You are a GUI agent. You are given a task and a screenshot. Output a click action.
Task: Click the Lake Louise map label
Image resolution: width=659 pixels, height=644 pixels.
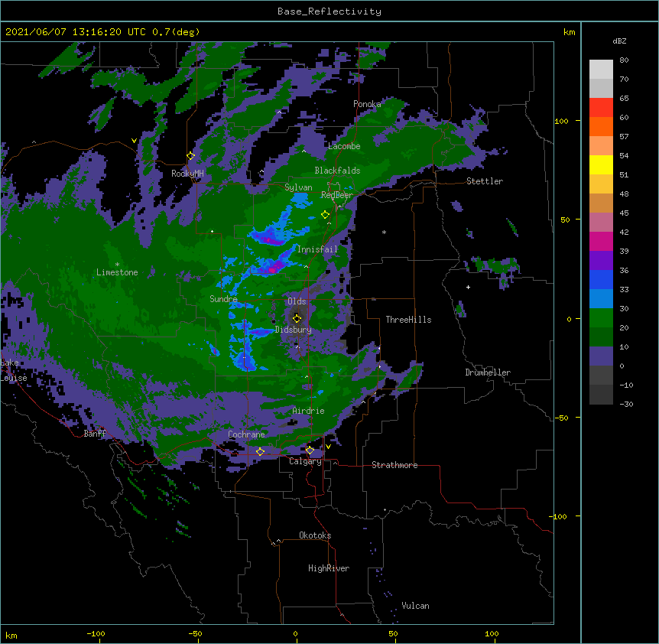tap(14, 370)
